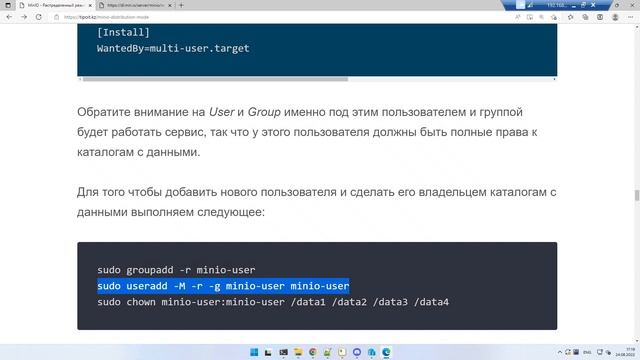Close the second browser tab
The width and height of the screenshot is (640, 360).
tap(170, 5)
